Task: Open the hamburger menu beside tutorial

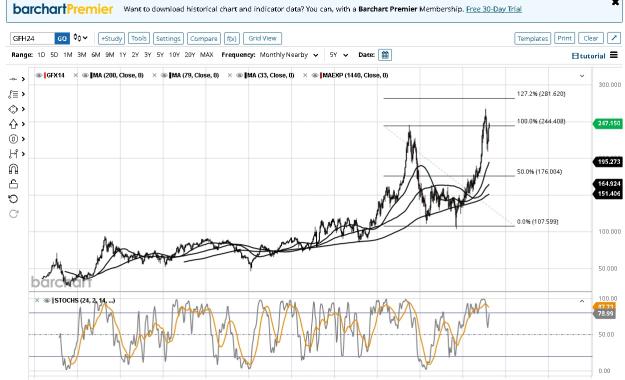Action: tap(614, 55)
